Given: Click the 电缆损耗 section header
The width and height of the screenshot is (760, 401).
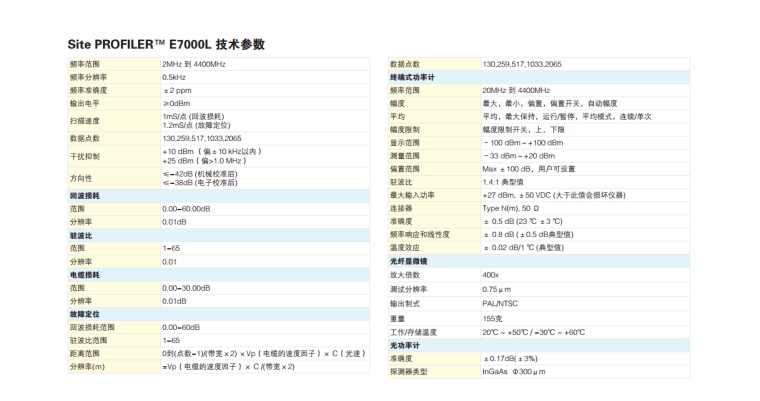Looking at the screenshot, I should 84,274.
